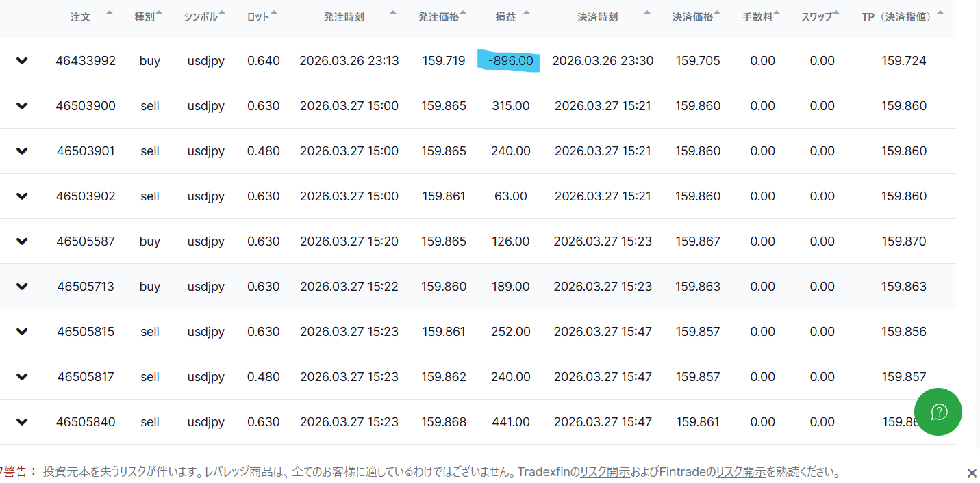
Task: Click the 126.00 profit value
Action: 511,241
